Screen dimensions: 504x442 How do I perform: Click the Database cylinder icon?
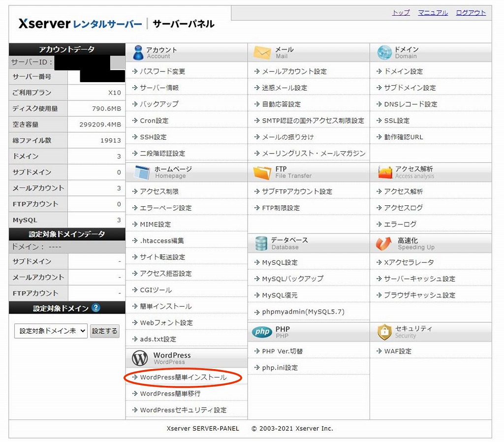tap(261, 243)
